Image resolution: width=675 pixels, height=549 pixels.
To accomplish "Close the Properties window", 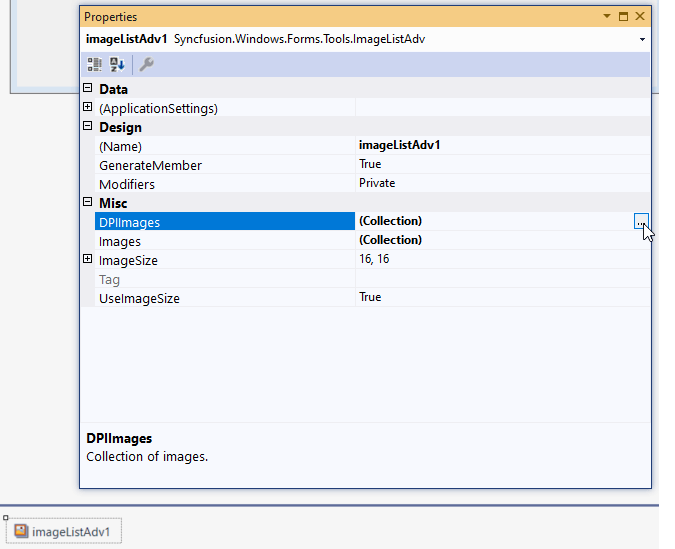I will [x=640, y=16].
